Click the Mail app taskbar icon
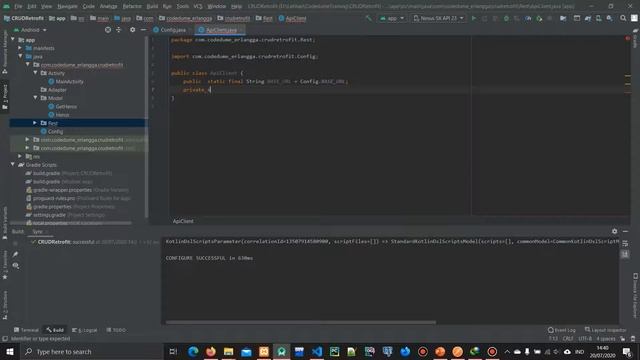640x360 pixels. pyautogui.click(x=246, y=351)
